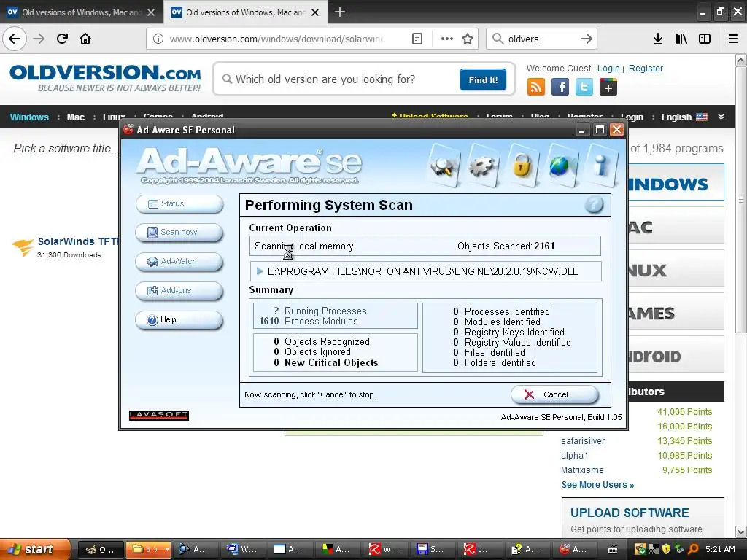
Task: Expand the arrow beside scanned file path
Action: tap(259, 271)
